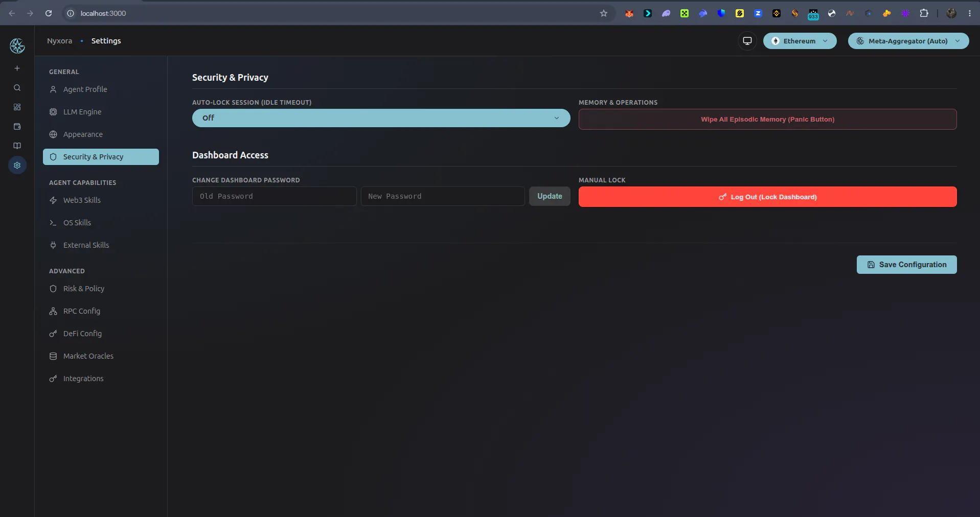Click the Nyxora breadcrumb link
Screen dimensions: 980x517
click(x=59, y=41)
